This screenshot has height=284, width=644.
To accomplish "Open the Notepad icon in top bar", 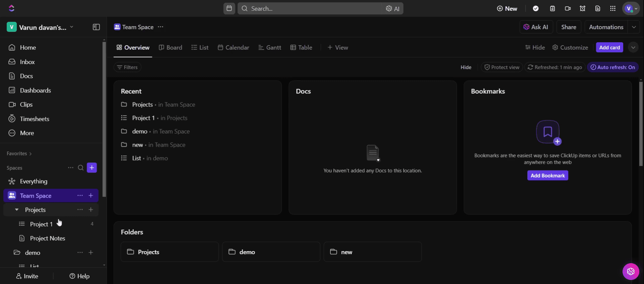I will coord(552,8).
